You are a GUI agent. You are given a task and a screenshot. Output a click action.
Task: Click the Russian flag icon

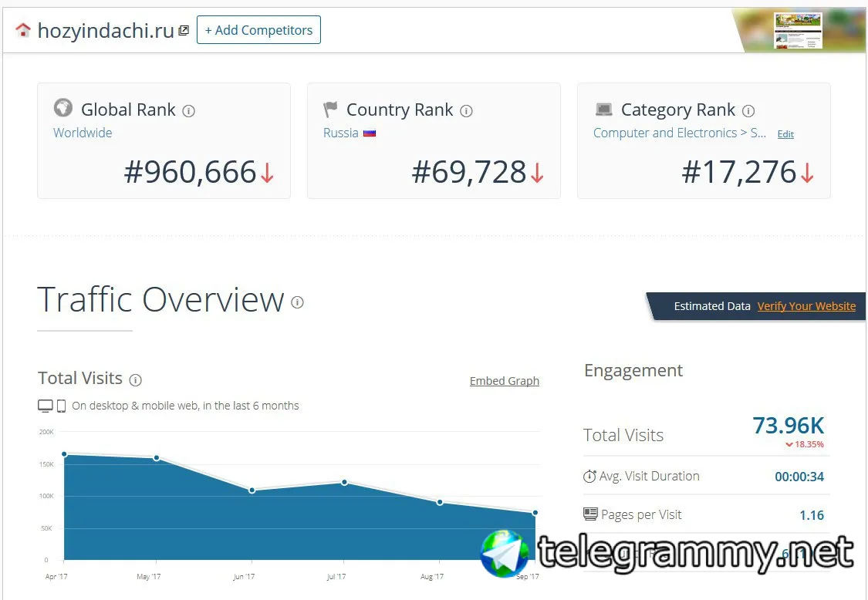coord(370,133)
